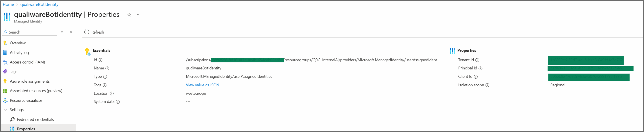Open the Overview menu item
The image size is (644, 132).
pos(18,43)
